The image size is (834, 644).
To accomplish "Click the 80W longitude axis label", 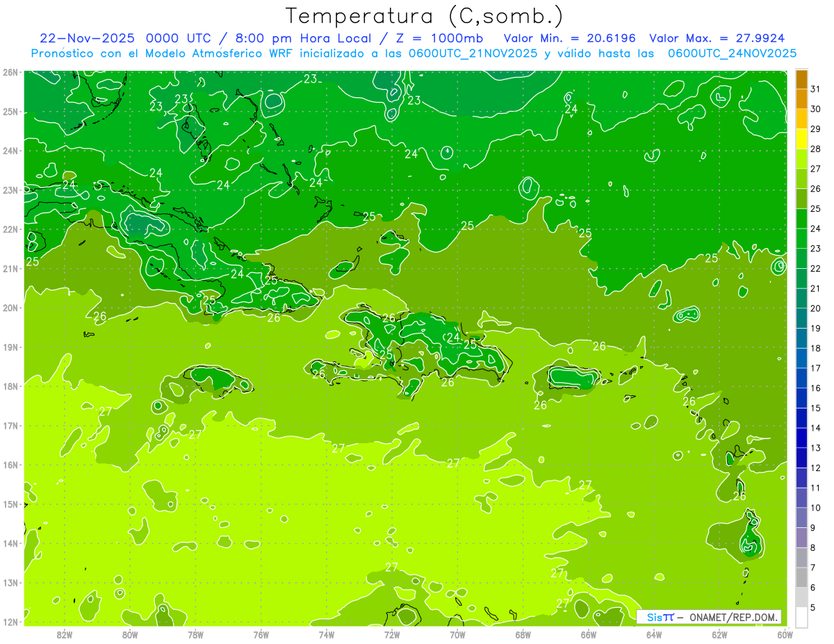I will click(130, 634).
